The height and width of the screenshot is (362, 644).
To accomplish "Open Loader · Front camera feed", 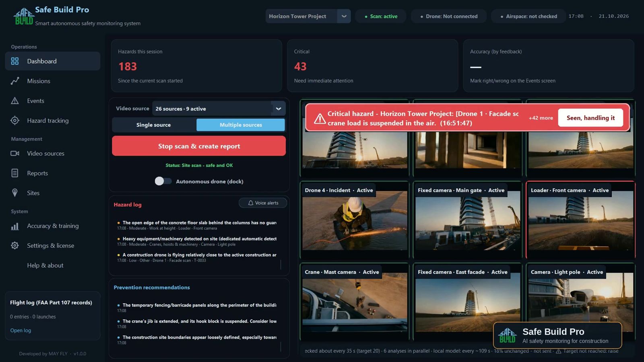I will pos(581,220).
